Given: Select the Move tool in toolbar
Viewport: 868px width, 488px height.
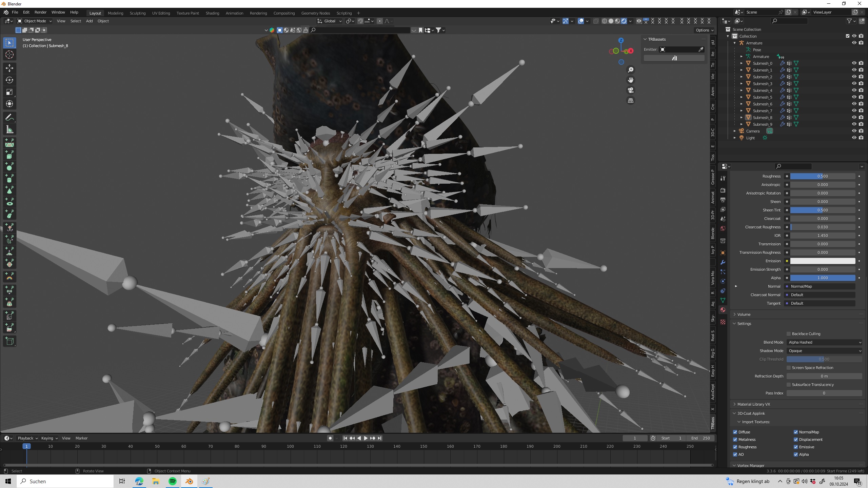Looking at the screenshot, I should pyautogui.click(x=9, y=68).
